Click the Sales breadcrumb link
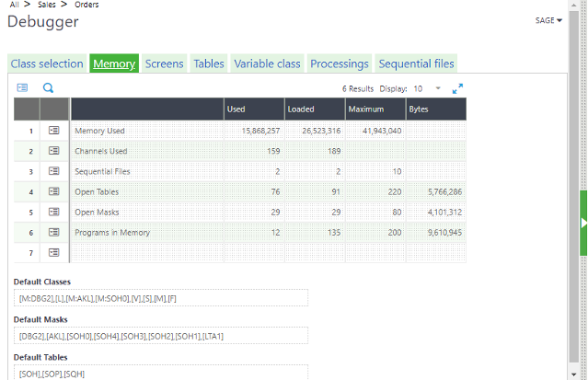Image resolution: width=588 pixels, height=380 pixels. pyautogui.click(x=46, y=5)
